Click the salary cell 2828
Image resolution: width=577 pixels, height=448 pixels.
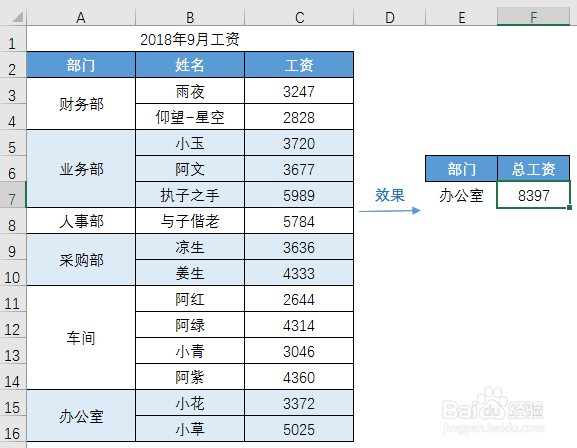point(299,117)
